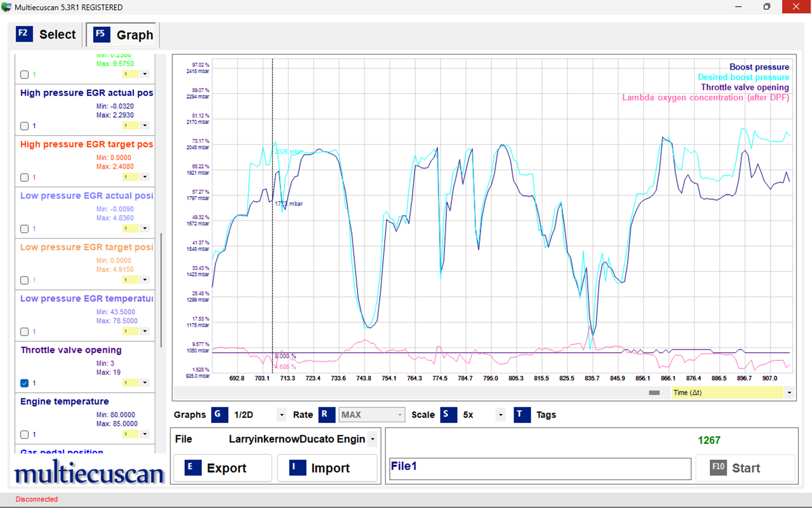Screen dimensions: 812x508
Task: Click the Engine temperature title
Action: (x=65, y=402)
